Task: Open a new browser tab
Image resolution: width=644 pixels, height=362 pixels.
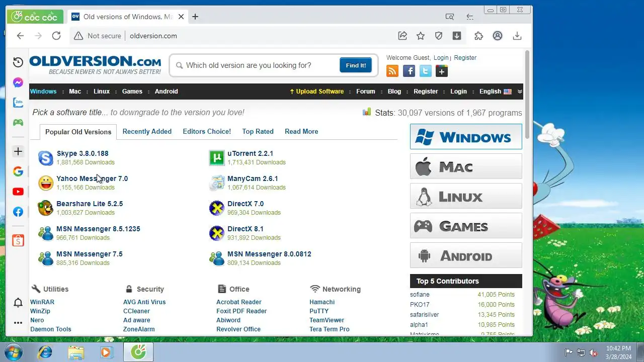Action: (195, 17)
